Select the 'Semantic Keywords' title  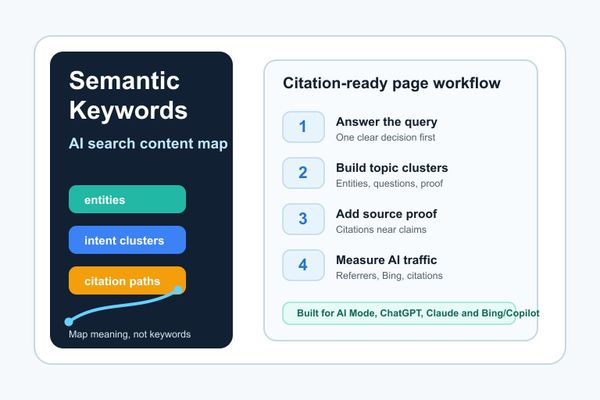coord(128,96)
